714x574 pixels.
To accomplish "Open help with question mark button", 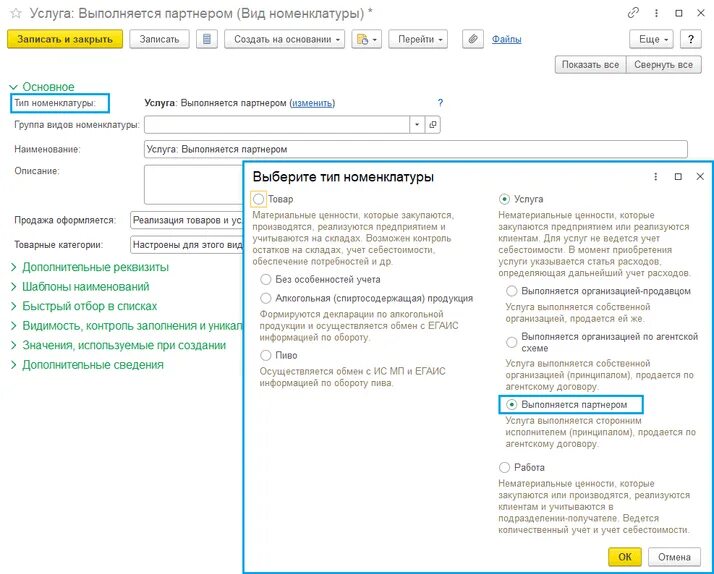I will coord(691,39).
